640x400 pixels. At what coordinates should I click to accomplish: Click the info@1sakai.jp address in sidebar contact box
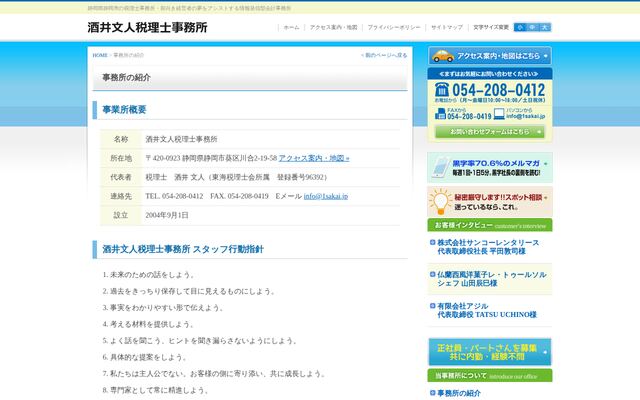(525, 116)
